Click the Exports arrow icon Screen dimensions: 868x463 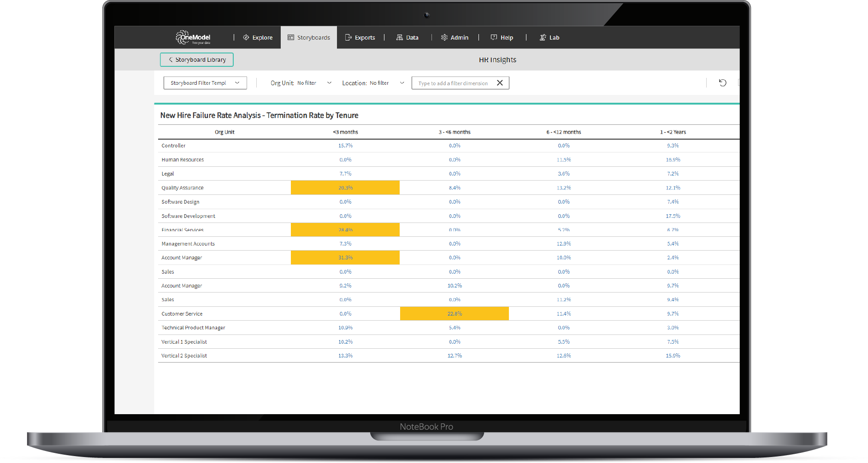348,37
